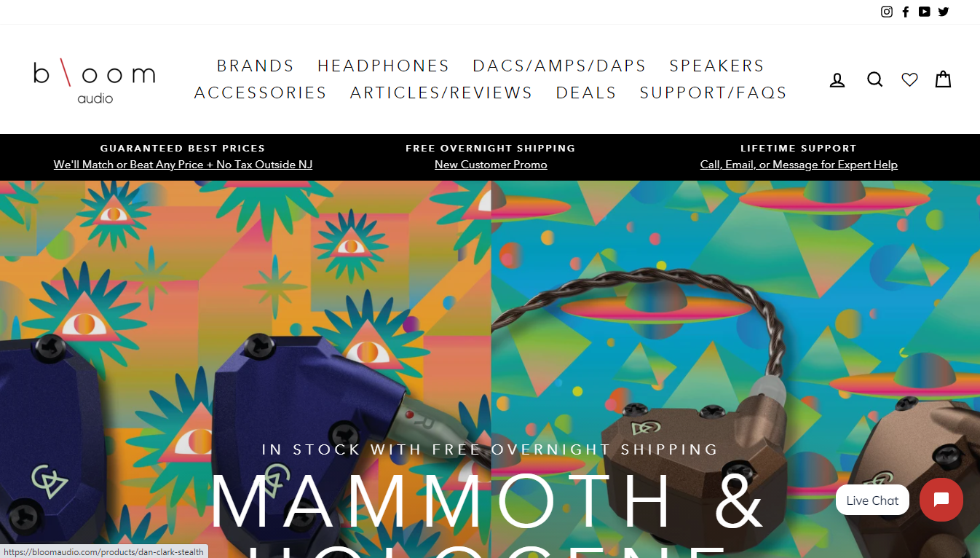
Task: Click the Live Chat label button
Action: pyautogui.click(x=872, y=500)
